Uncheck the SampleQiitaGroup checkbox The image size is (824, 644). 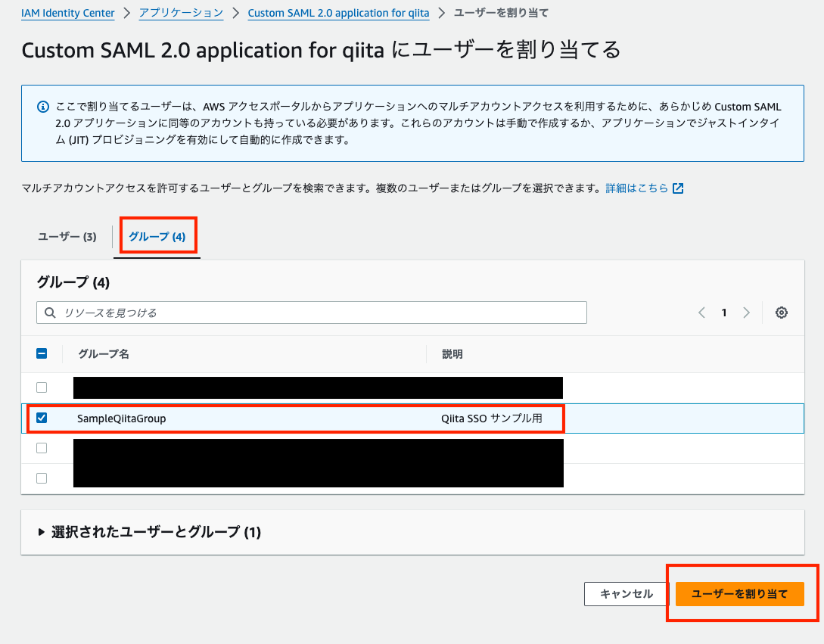pyautogui.click(x=42, y=418)
